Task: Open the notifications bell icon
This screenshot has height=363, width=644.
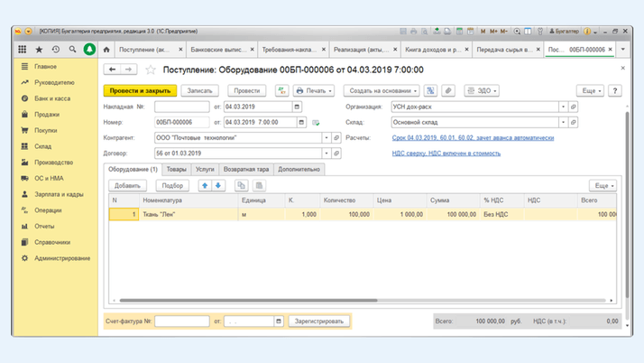Action: [89, 50]
